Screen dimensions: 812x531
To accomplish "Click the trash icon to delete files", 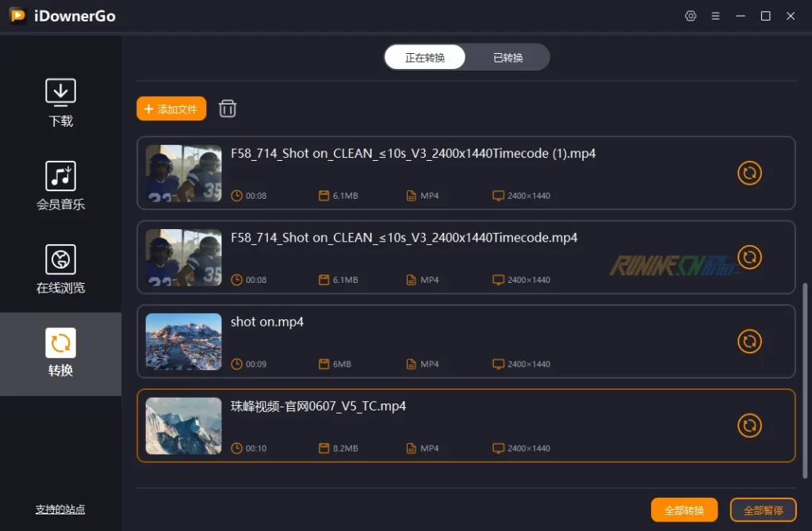I will [x=228, y=109].
